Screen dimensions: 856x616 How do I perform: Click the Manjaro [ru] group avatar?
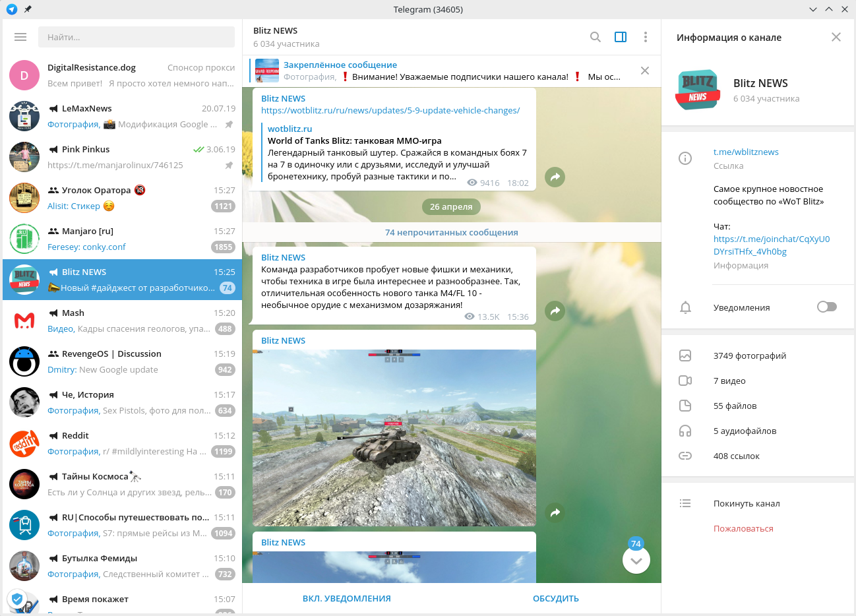[24, 239]
